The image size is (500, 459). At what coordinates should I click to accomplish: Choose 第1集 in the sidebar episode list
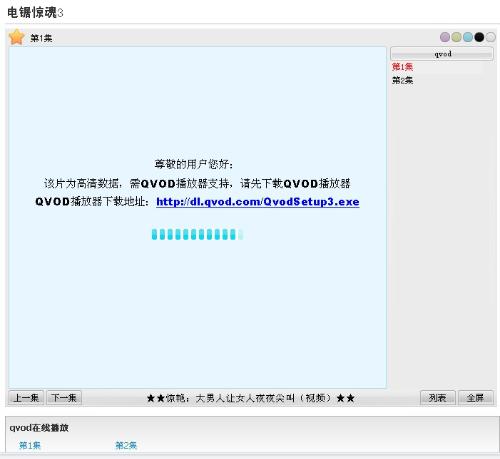(x=402, y=67)
